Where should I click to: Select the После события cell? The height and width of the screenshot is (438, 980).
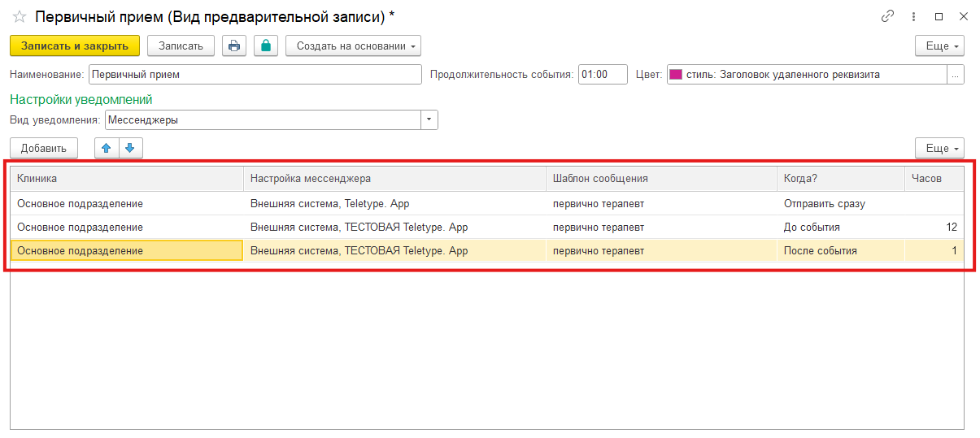point(840,251)
